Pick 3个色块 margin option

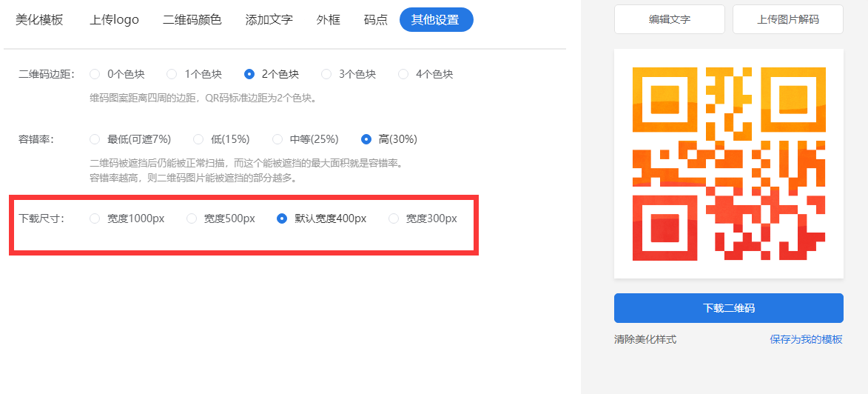coord(349,74)
